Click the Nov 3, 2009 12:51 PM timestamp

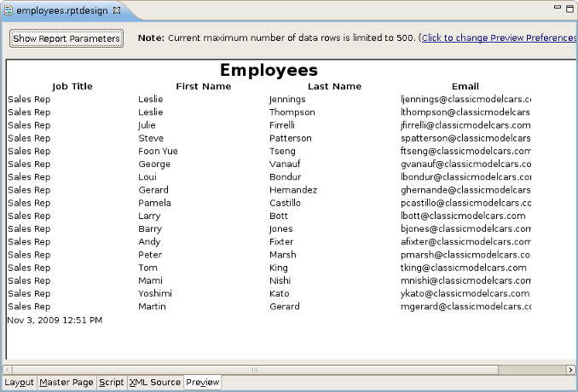[x=55, y=320]
